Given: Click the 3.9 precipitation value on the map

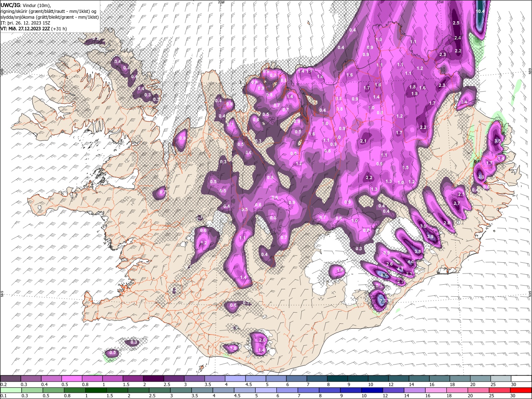Looking at the screenshot, I should 430,236.
